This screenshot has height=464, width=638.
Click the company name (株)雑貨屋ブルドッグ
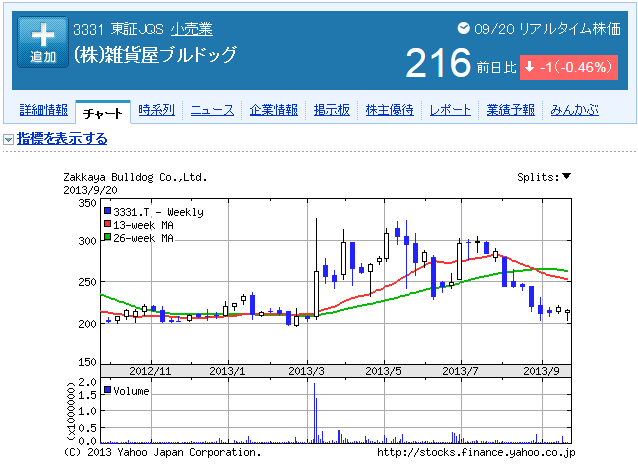[x=155, y=55]
